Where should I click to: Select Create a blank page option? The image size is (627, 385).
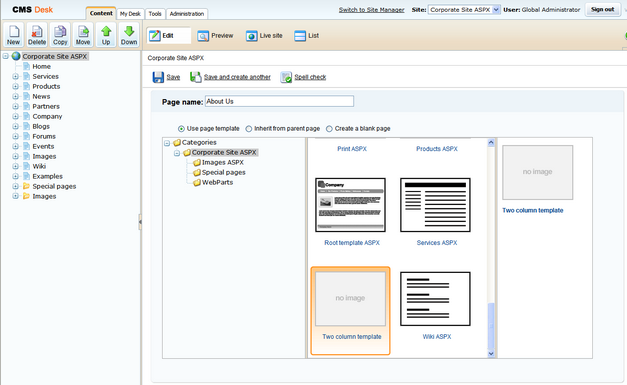coord(329,129)
